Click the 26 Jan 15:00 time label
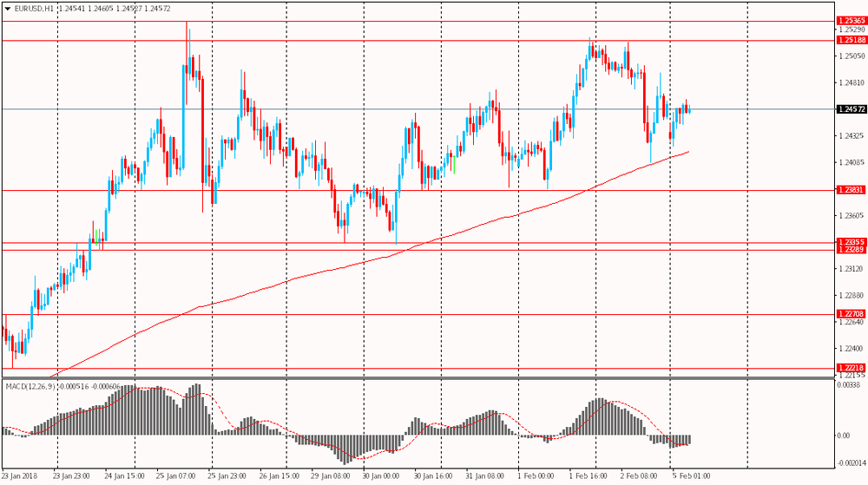Viewport: 868px width, 485px height. (x=279, y=475)
